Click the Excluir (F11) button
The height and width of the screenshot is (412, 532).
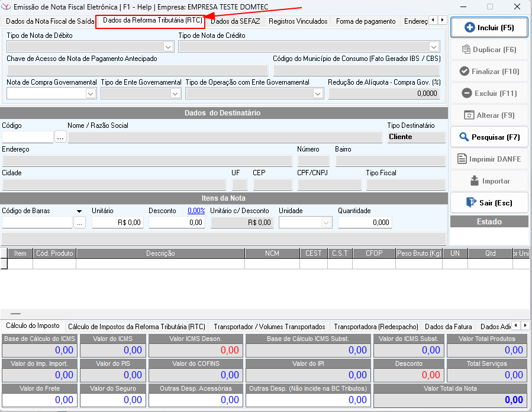tap(489, 94)
